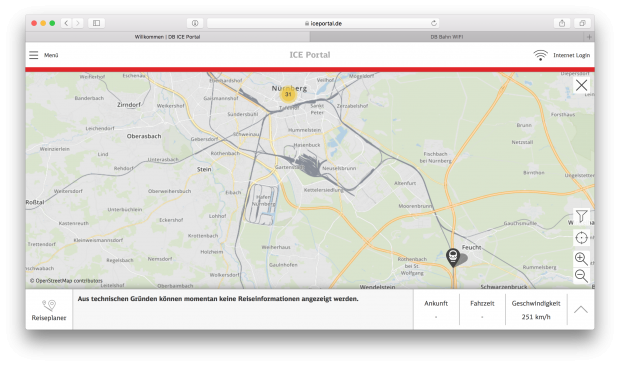Image resolution: width=620 pixels, height=366 pixels.
Task: Reload the page with the refresh icon
Action: [x=434, y=23]
